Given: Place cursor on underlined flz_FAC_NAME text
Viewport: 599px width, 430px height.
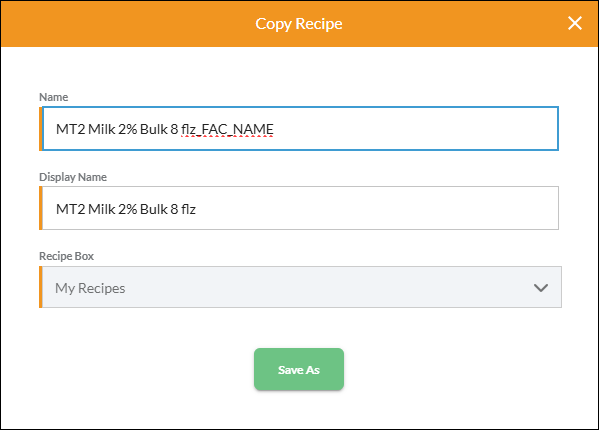Looking at the screenshot, I should pyautogui.click(x=227, y=129).
